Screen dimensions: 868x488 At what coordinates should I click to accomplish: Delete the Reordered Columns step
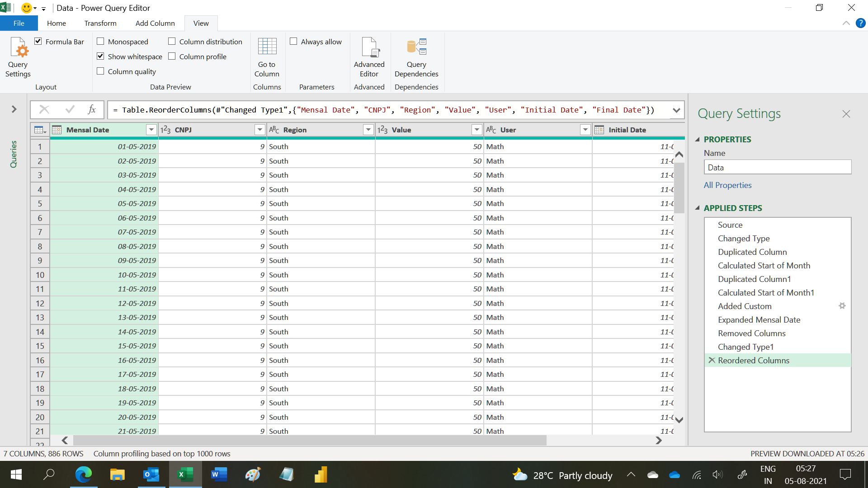(x=712, y=360)
